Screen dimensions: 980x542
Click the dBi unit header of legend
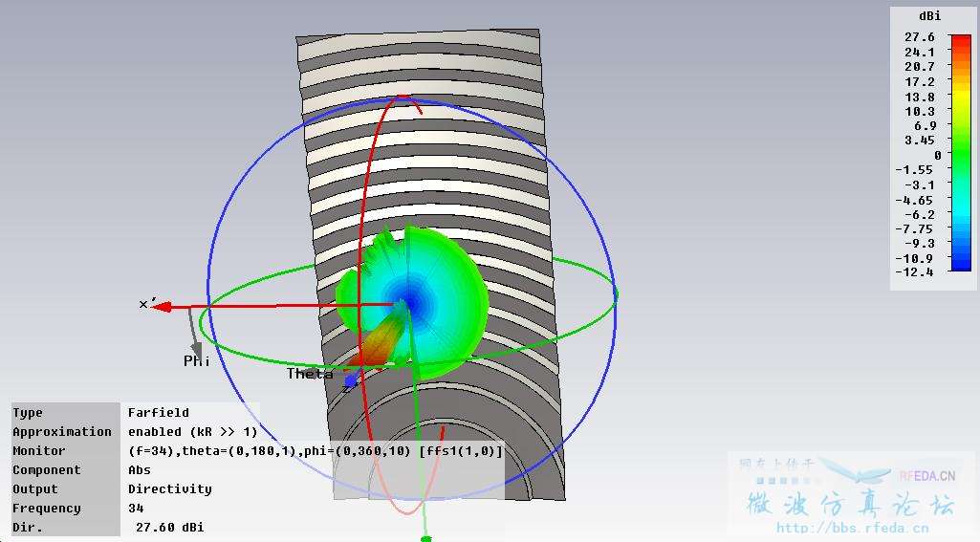tap(930, 15)
